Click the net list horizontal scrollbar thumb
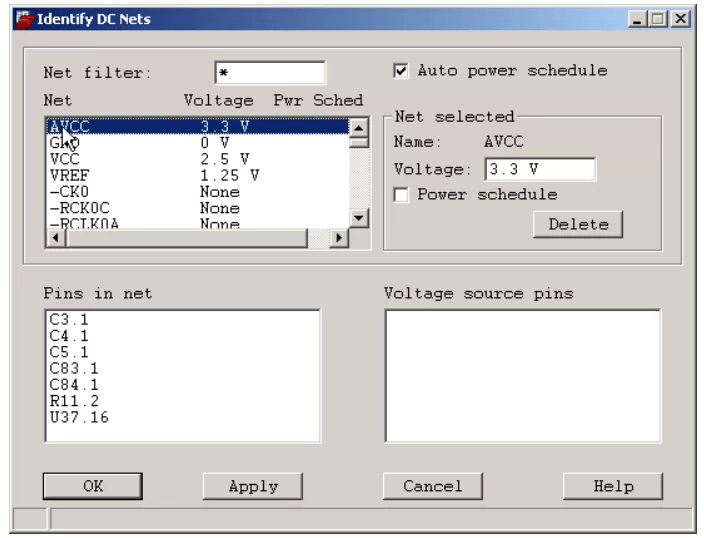 (x=187, y=238)
